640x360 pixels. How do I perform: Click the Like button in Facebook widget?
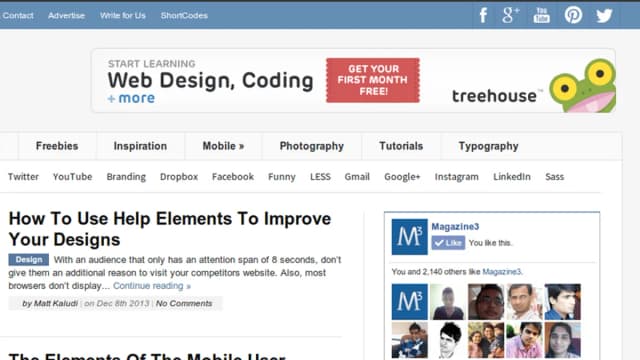tap(448, 243)
